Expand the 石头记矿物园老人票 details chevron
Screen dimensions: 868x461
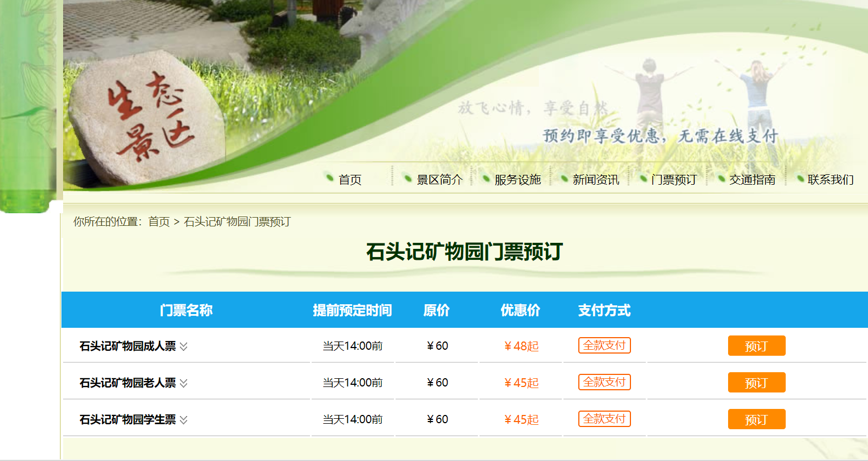click(184, 383)
